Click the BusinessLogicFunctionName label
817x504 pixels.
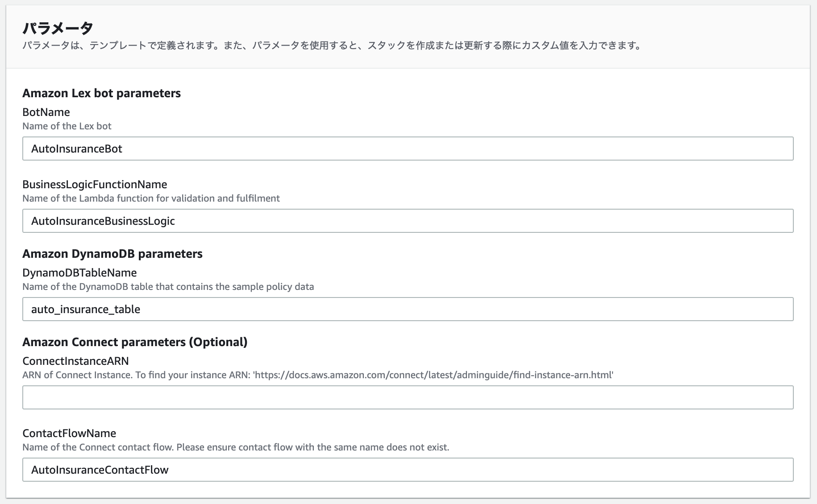95,184
